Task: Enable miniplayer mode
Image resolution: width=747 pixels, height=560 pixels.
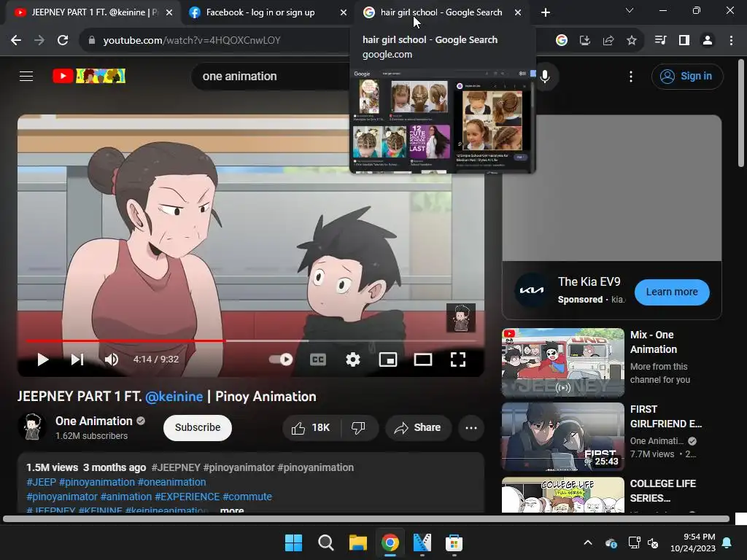Action: [388, 359]
